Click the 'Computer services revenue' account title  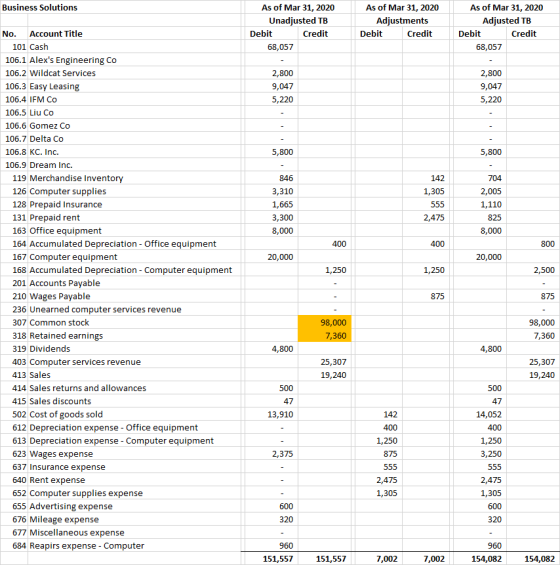point(85,362)
